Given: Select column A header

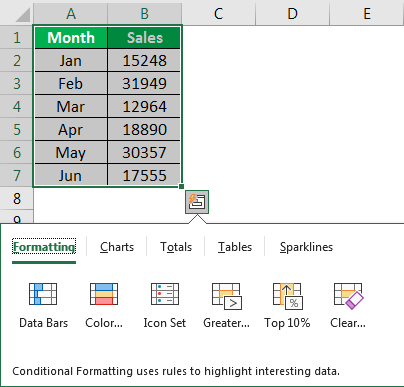Looking at the screenshot, I should (71, 14).
